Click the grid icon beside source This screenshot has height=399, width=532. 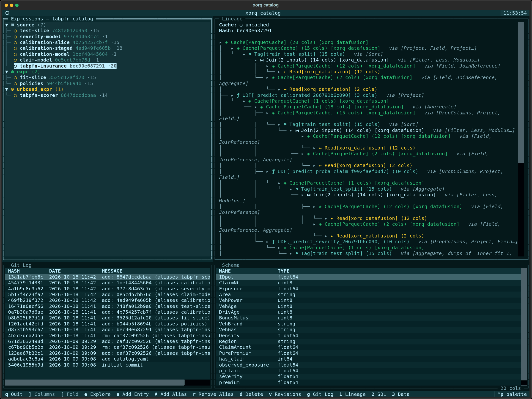pyautogui.click(x=12, y=25)
